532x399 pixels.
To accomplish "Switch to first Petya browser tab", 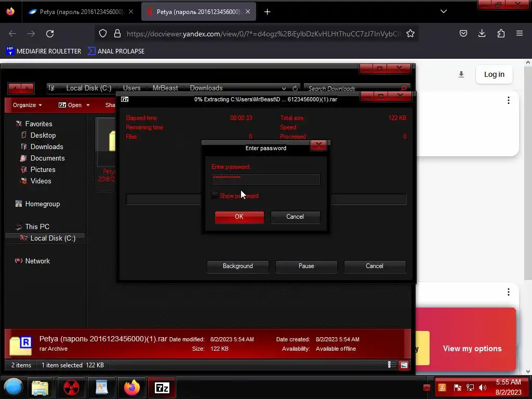I will tap(81, 12).
